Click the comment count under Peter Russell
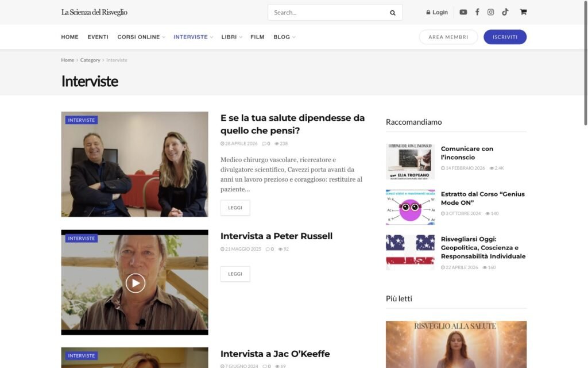Screen dimensions: 588x368 (270, 249)
